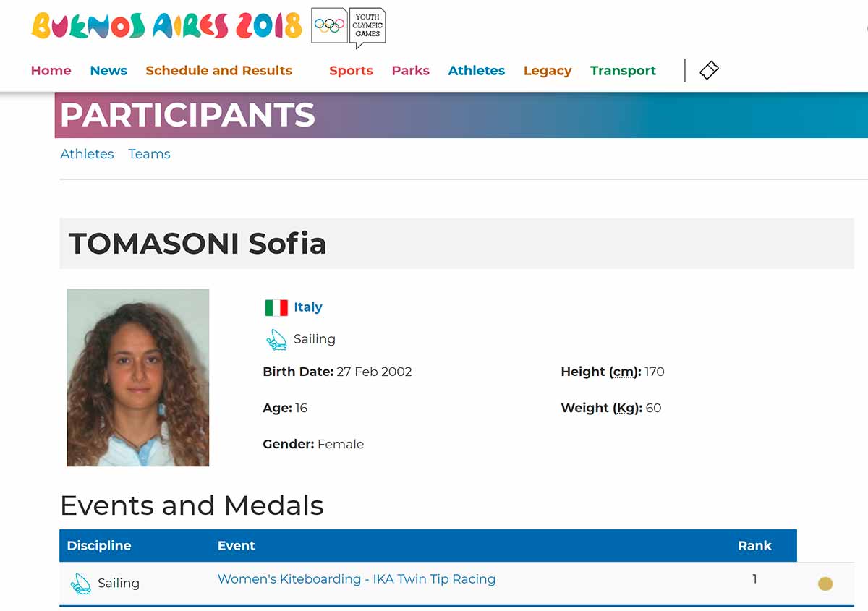Click the Buenos Aires 2018 logo
The height and width of the screenshot is (611, 868).
point(167,26)
